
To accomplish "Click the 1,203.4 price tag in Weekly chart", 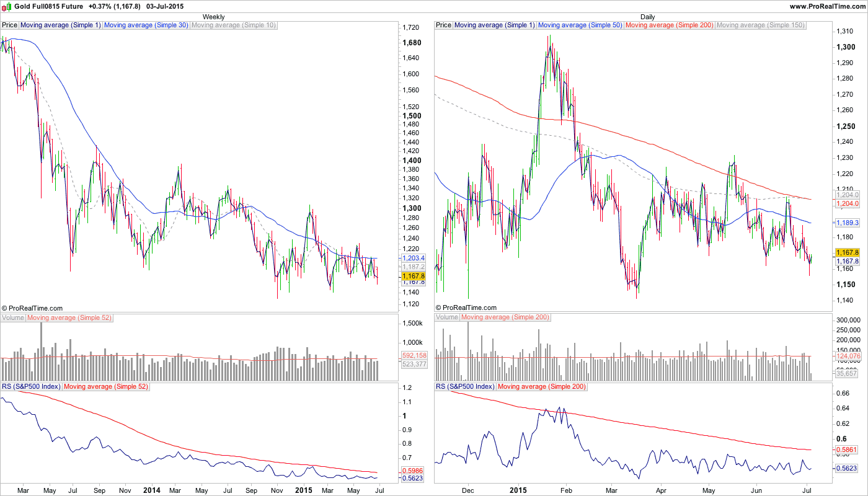I will pyautogui.click(x=413, y=258).
